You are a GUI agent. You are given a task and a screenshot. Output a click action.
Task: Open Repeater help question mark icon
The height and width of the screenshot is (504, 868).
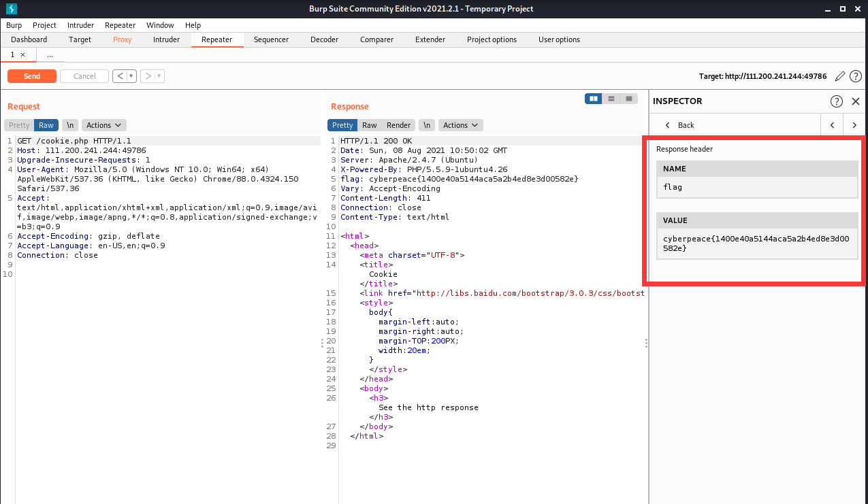(856, 76)
